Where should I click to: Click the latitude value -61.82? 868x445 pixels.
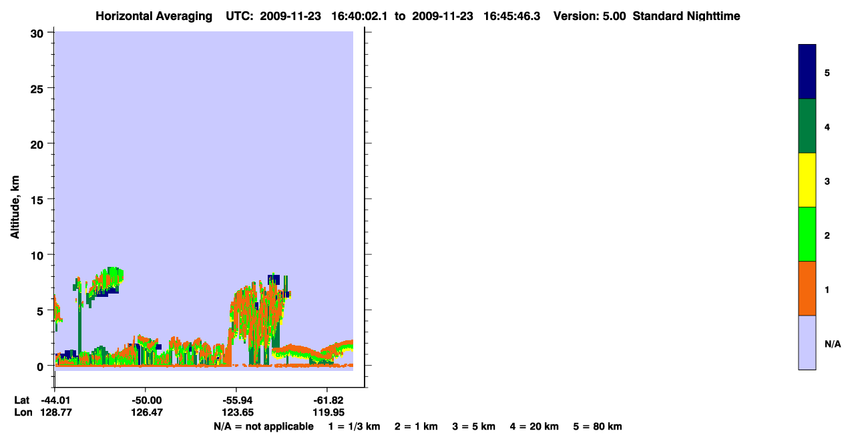click(327, 400)
